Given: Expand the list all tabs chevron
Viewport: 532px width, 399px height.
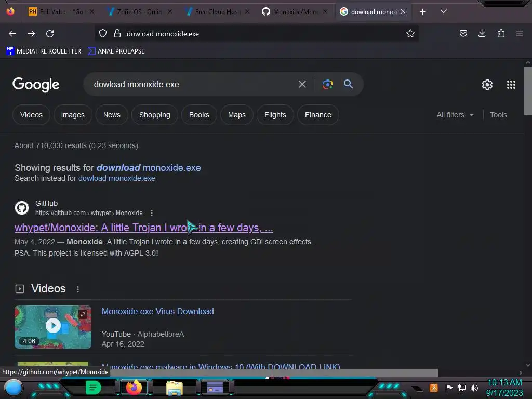Looking at the screenshot, I should tap(443, 11).
